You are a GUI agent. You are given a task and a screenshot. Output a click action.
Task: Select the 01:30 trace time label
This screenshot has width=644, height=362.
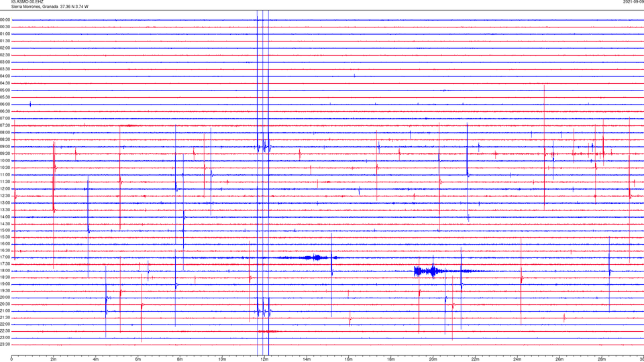click(5, 41)
